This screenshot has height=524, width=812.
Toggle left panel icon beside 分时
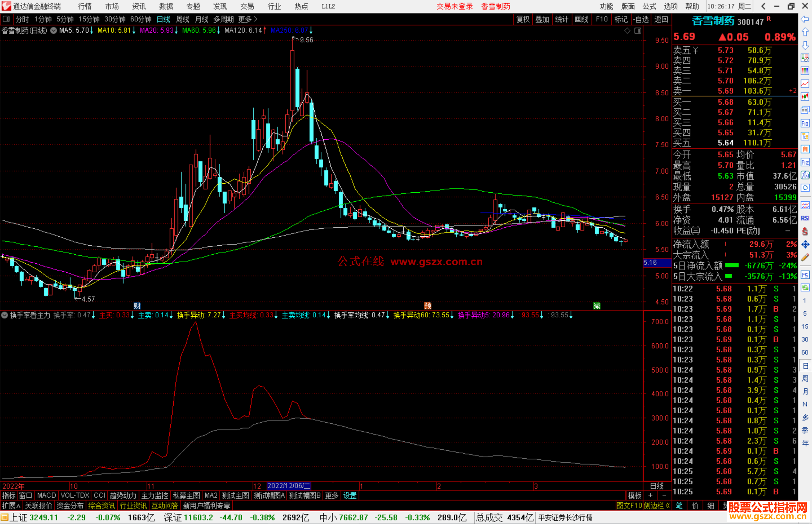[x=6, y=19]
